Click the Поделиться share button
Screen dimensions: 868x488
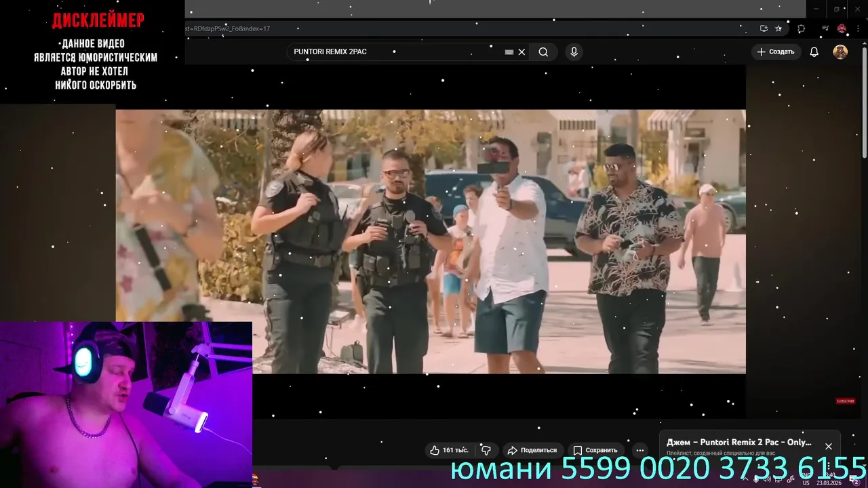click(532, 450)
